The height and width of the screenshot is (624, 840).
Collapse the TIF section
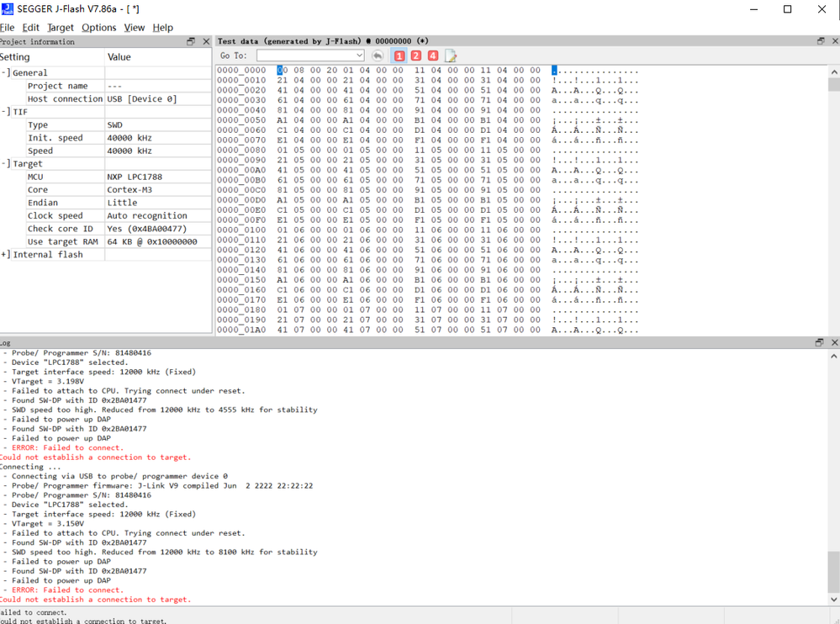coord(5,111)
